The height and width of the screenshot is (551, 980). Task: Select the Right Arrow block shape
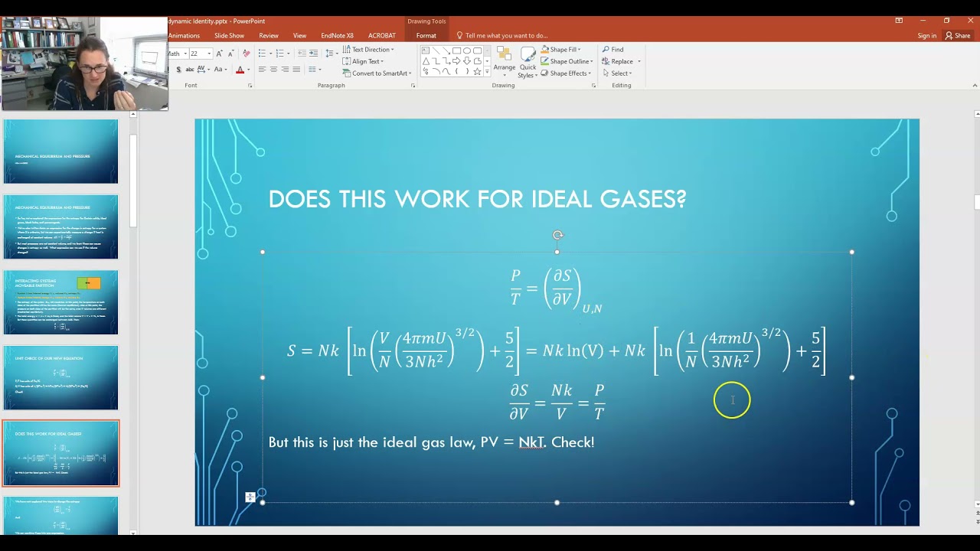pyautogui.click(x=456, y=61)
